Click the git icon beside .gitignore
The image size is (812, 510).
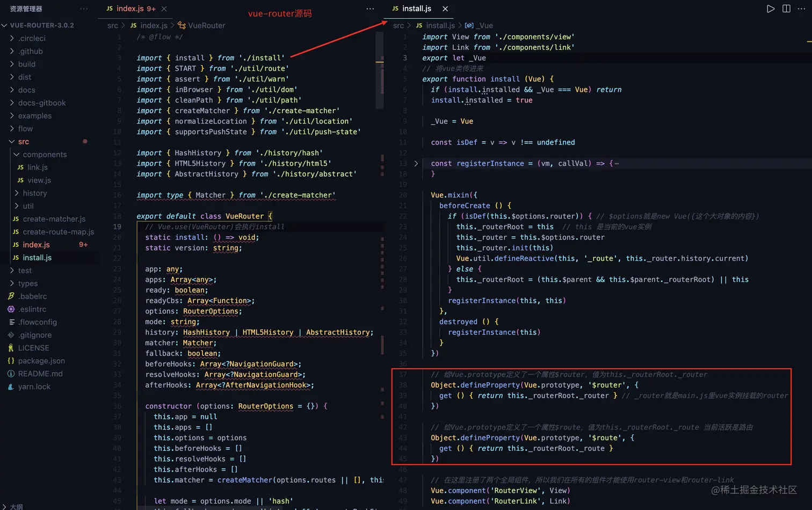(x=11, y=335)
